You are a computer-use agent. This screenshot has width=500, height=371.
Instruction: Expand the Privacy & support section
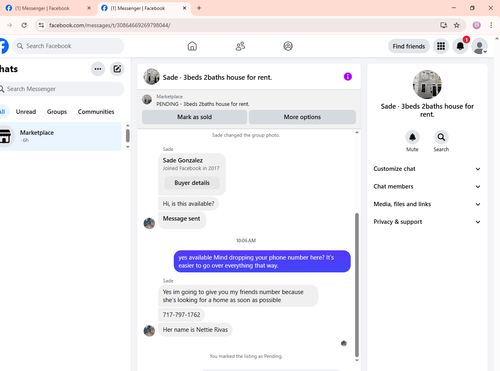coord(427,222)
